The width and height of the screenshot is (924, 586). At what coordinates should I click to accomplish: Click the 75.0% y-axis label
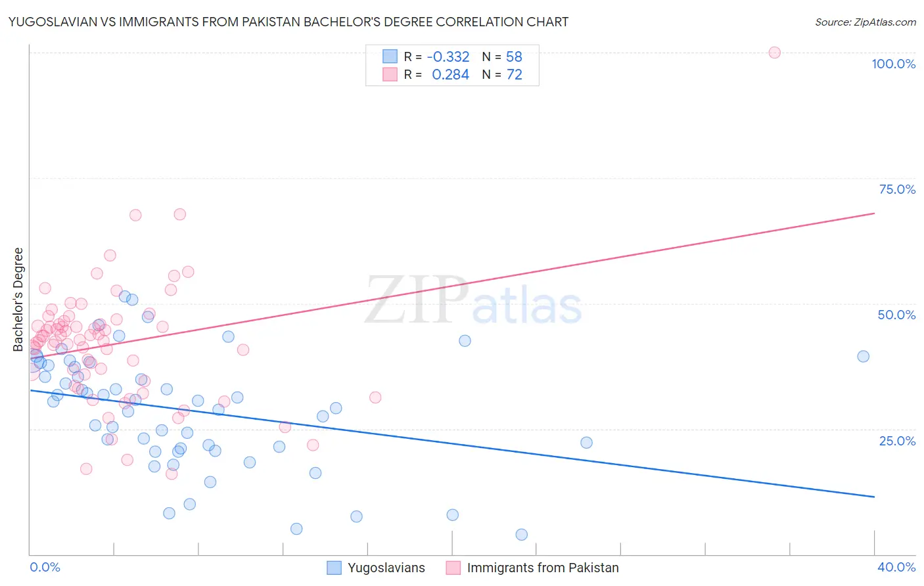(x=897, y=189)
